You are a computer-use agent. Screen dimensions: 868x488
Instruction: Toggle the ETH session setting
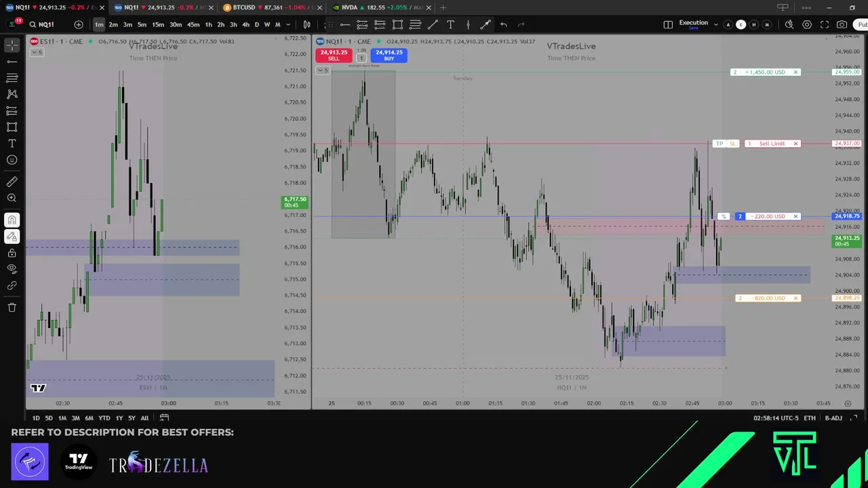pos(810,418)
